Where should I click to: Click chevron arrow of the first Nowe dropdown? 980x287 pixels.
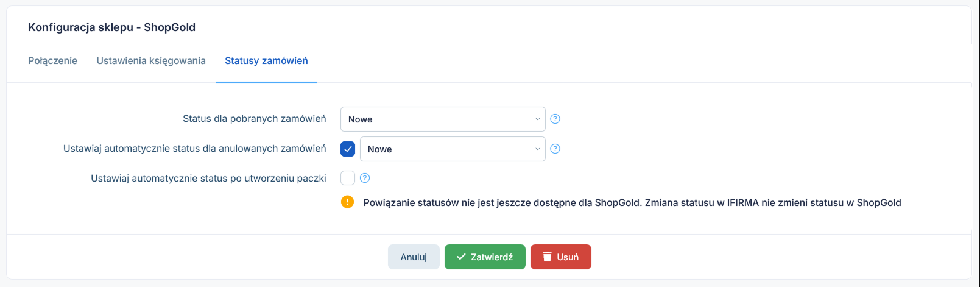point(537,119)
